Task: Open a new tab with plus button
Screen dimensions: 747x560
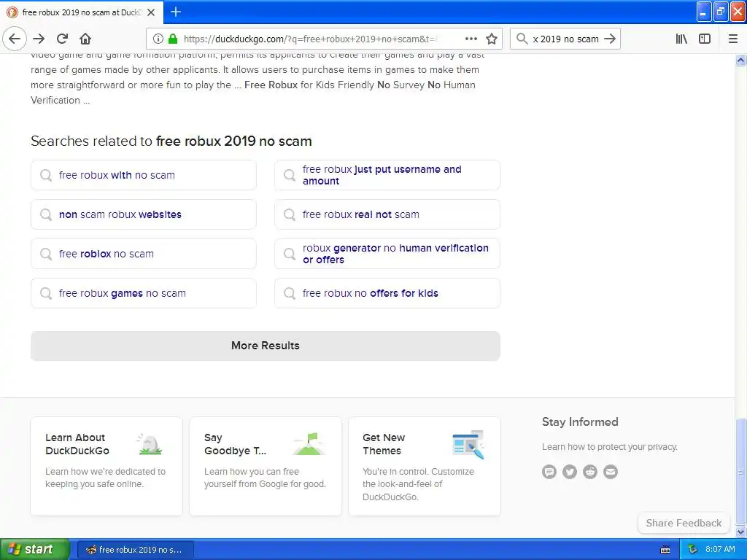Action: 176,12
